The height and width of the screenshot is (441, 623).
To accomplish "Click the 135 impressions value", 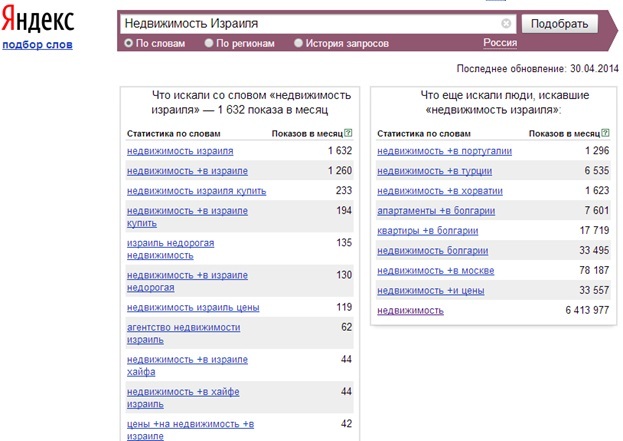I will coord(344,242).
